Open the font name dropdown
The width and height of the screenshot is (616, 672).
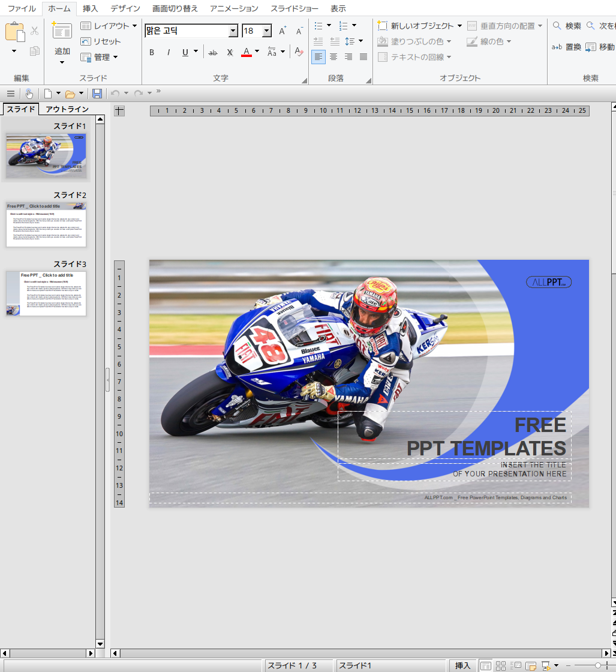pos(233,31)
